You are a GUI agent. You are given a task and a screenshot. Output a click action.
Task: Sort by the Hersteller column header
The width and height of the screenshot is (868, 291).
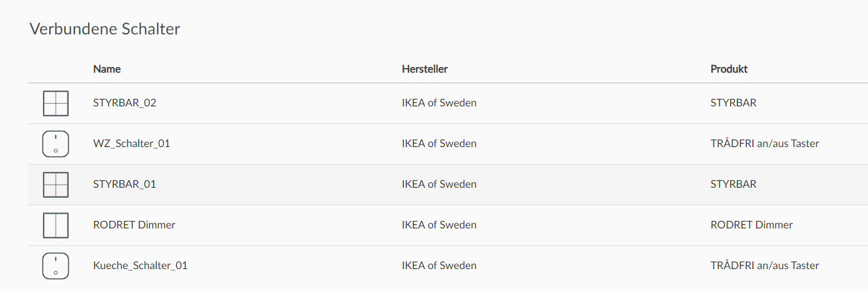click(x=424, y=69)
